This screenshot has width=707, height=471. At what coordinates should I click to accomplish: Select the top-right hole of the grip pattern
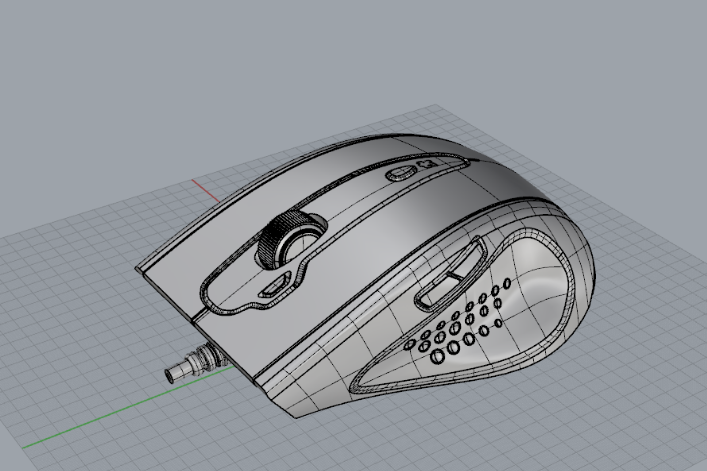click(x=508, y=283)
